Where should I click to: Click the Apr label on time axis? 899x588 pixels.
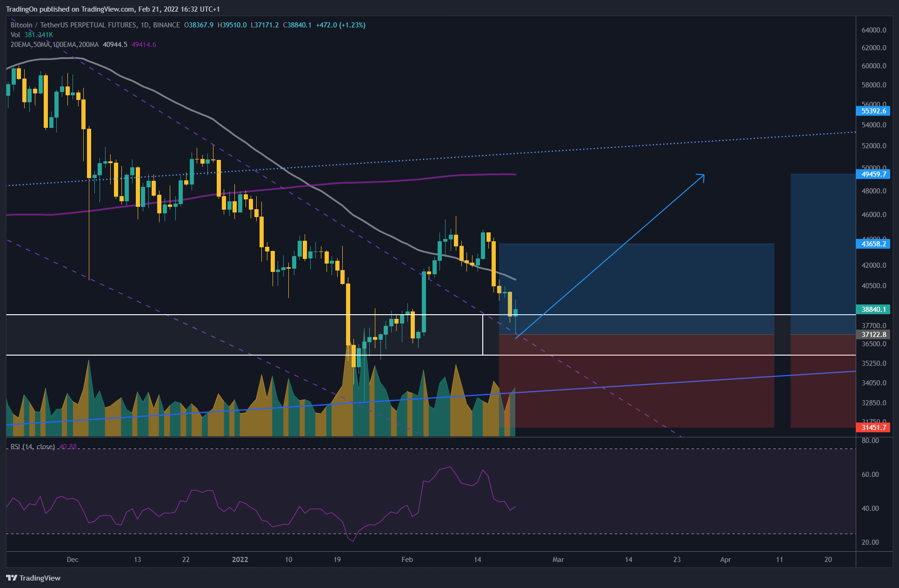[726, 559]
